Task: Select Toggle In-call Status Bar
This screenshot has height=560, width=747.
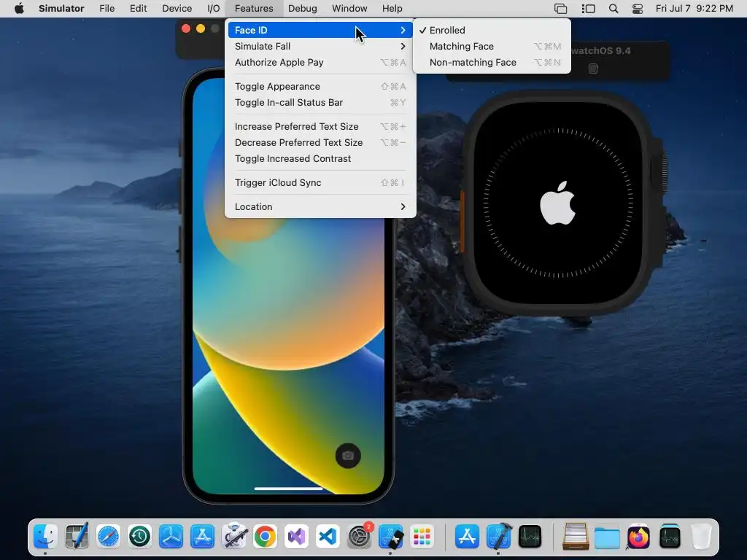Action: (x=320, y=102)
